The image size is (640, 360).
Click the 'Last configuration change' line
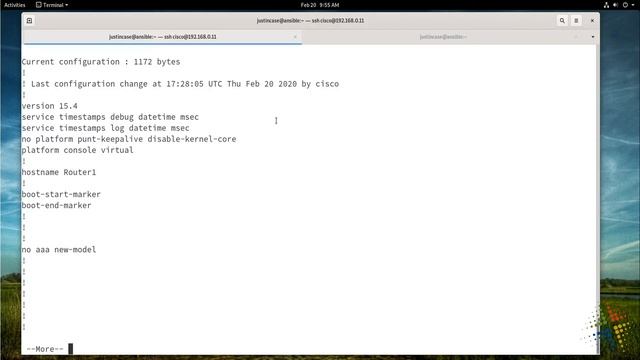pyautogui.click(x=180, y=84)
